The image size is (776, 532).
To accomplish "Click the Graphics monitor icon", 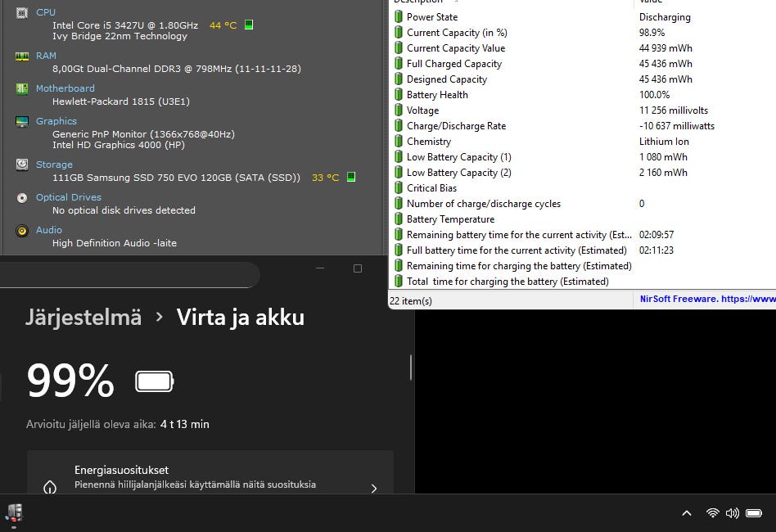I will [22, 121].
